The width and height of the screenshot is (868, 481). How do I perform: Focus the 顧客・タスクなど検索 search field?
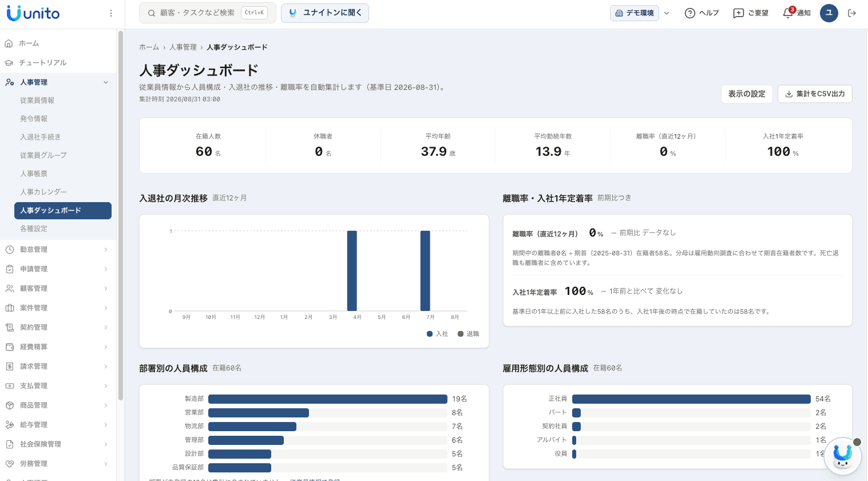click(208, 13)
